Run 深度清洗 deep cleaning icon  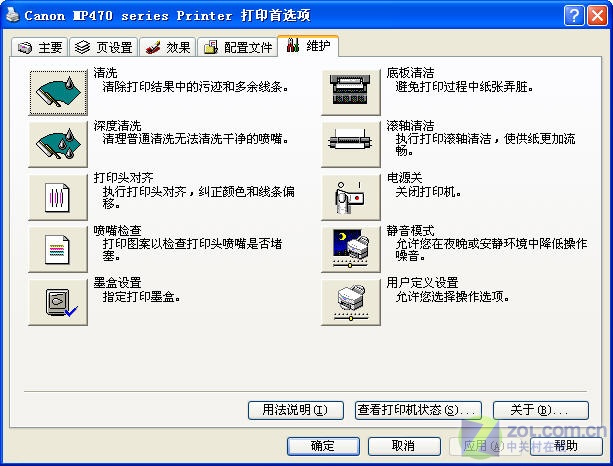click(x=58, y=144)
